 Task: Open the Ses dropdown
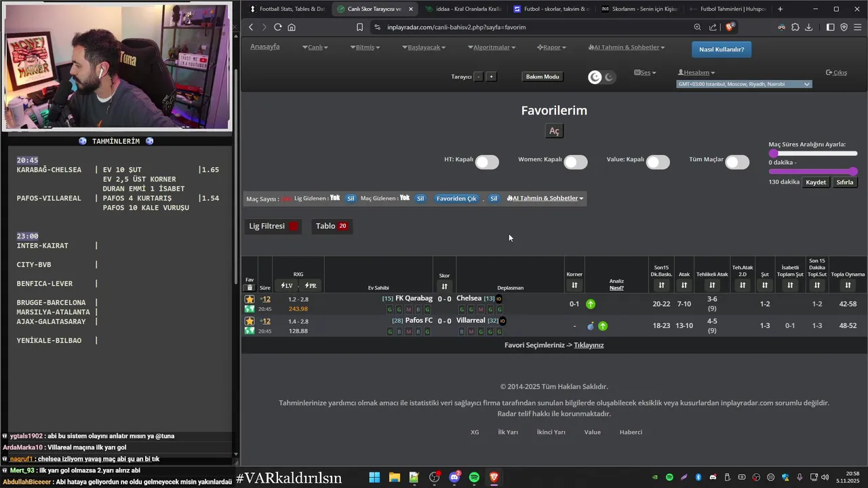pos(645,73)
